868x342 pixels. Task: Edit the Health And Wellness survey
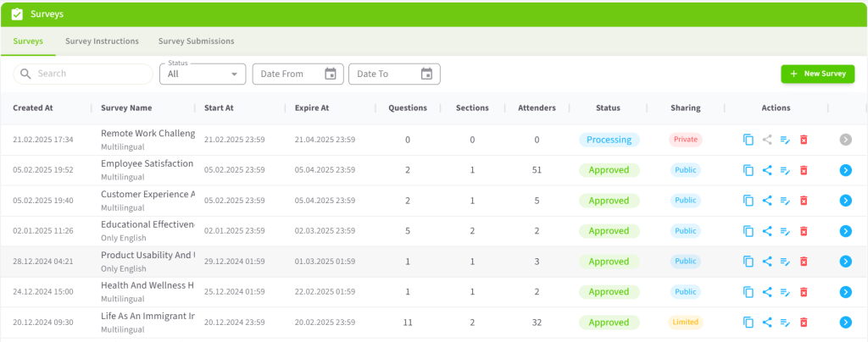coord(785,292)
